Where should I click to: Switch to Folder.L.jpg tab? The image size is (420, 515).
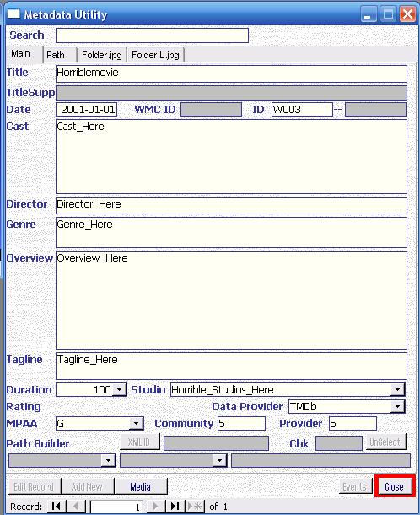tap(155, 55)
